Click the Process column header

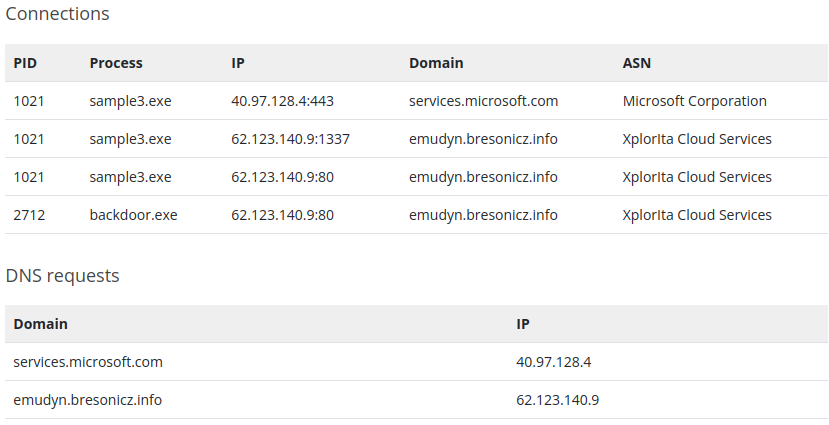(x=116, y=63)
